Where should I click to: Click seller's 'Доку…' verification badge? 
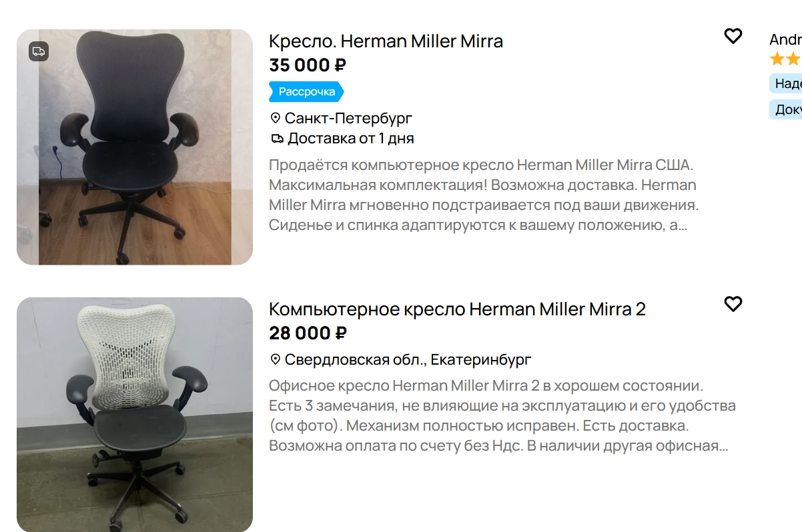coord(785,109)
